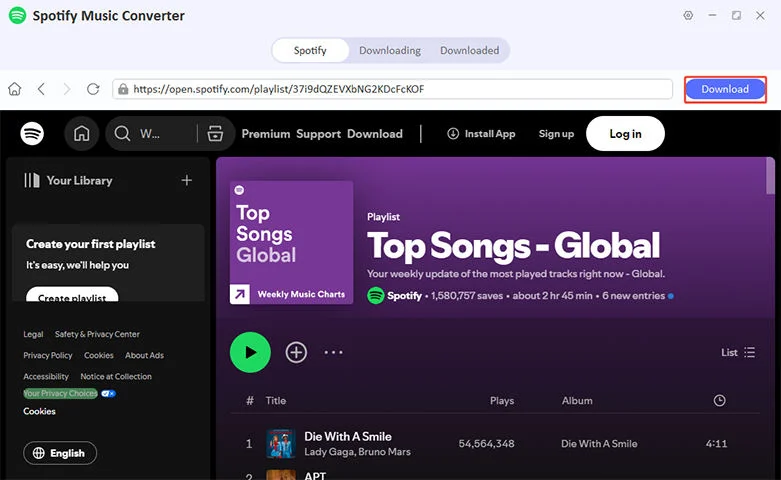Image resolution: width=781 pixels, height=480 pixels.
Task: Click the padlock icon in address bar
Action: pos(123,89)
